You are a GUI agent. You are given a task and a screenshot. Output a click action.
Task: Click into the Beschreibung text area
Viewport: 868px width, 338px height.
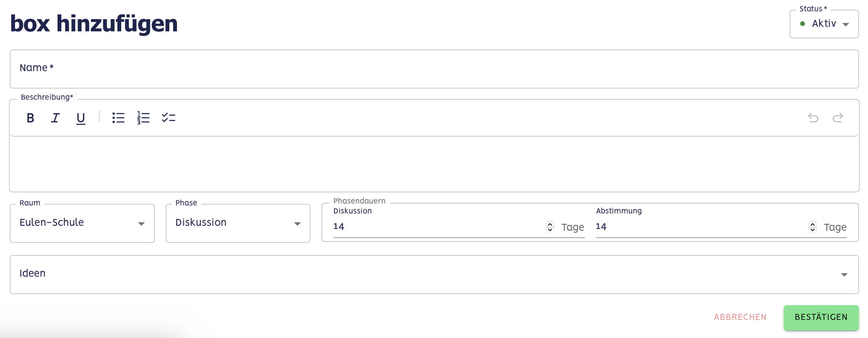[x=434, y=164]
